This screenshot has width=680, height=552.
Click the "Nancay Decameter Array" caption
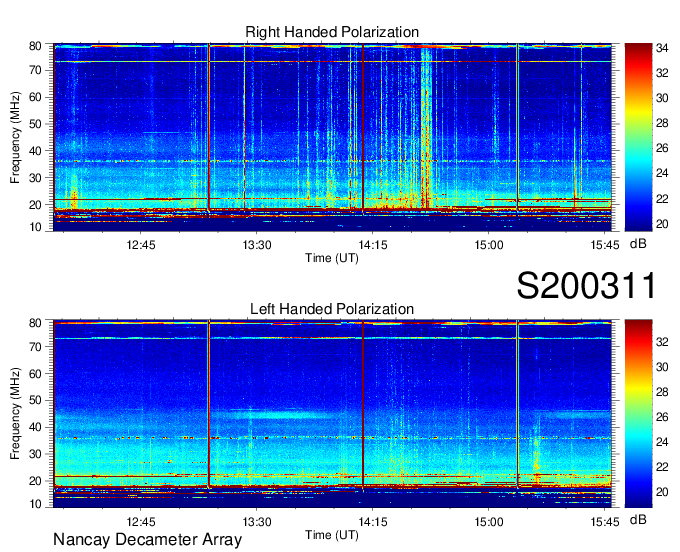[147, 540]
